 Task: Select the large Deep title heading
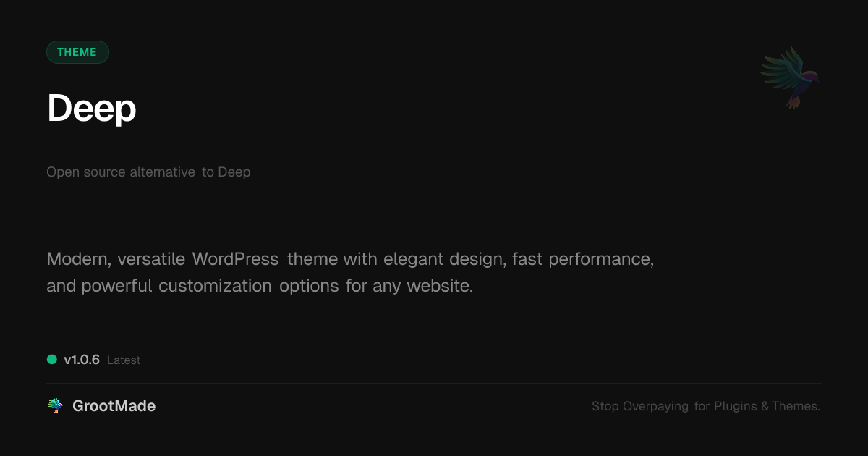pyautogui.click(x=92, y=109)
